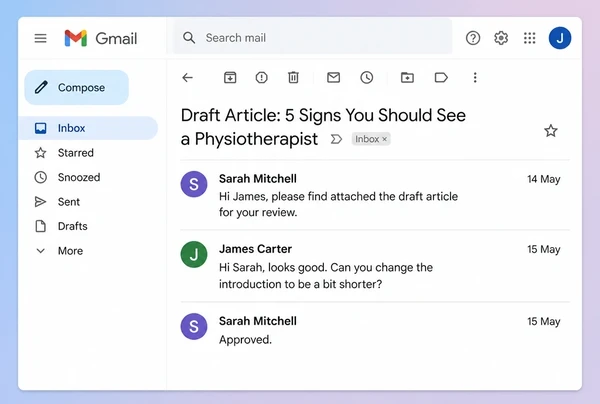Click the star icon next to Starred
The height and width of the screenshot is (404, 600).
click(41, 153)
